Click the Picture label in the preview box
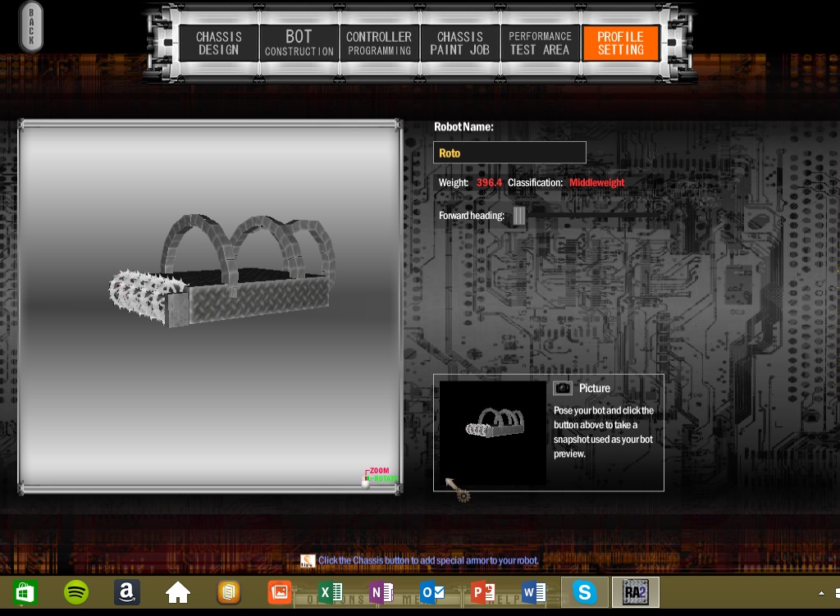This screenshot has width=840, height=616. coord(594,388)
